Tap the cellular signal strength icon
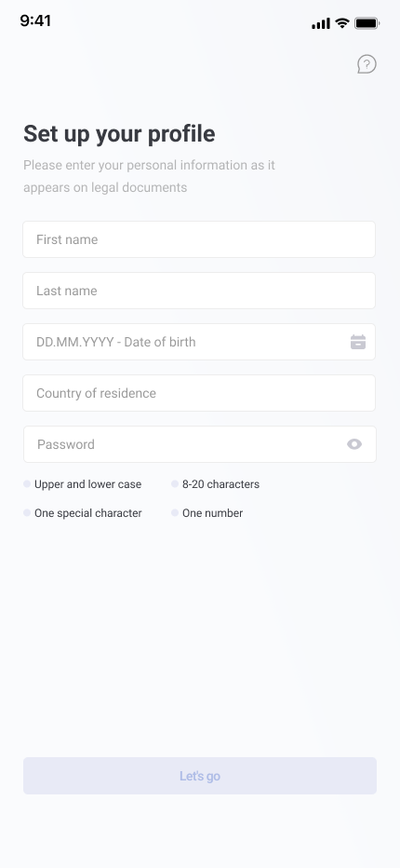Viewport: 400px width, 868px height. [321, 23]
